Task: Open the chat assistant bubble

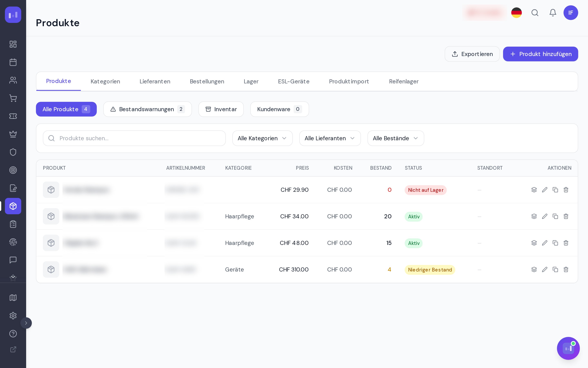Action: 568,348
